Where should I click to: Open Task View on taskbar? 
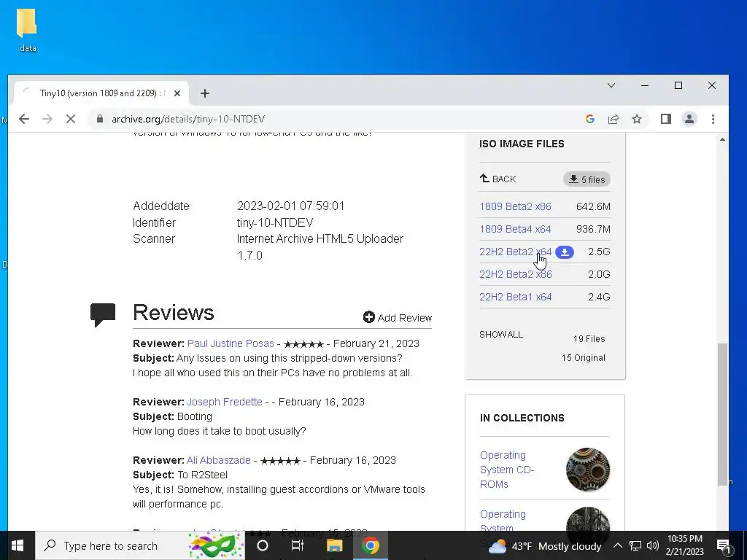tap(298, 545)
